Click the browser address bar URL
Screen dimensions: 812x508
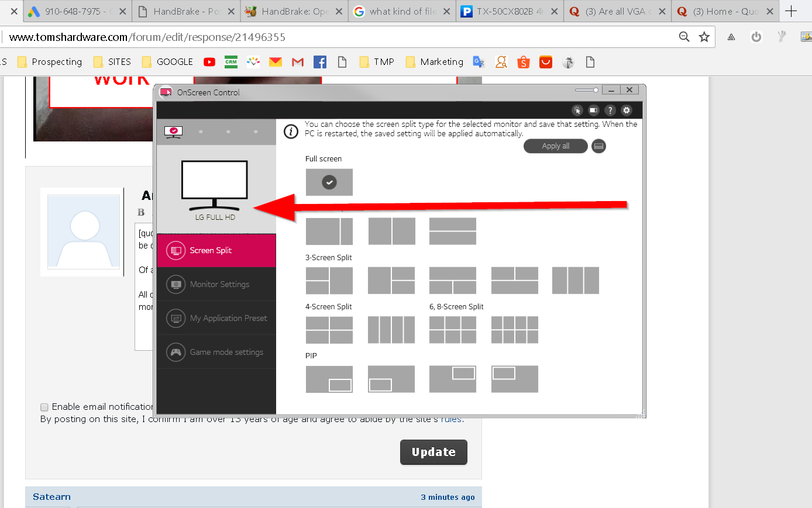147,37
